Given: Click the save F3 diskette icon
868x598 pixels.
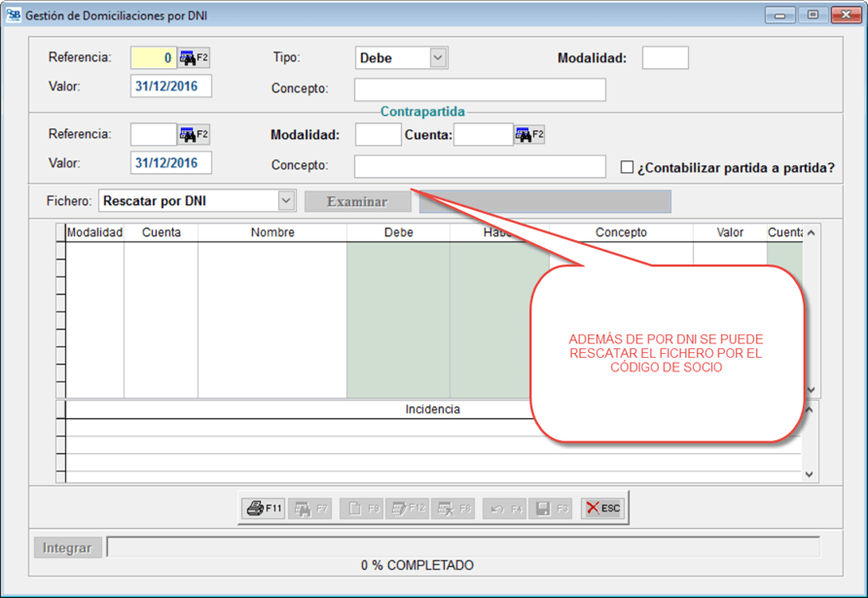Looking at the screenshot, I should (550, 509).
